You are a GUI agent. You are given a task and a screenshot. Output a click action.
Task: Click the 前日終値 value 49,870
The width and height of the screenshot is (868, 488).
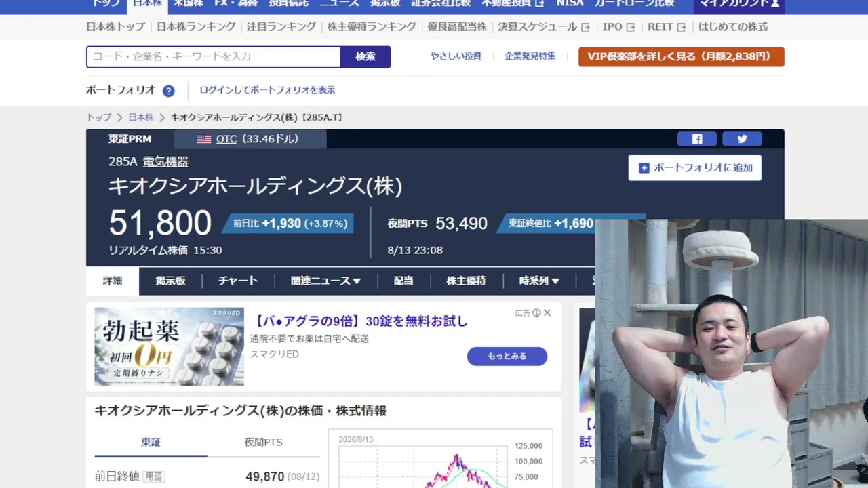[265, 477]
